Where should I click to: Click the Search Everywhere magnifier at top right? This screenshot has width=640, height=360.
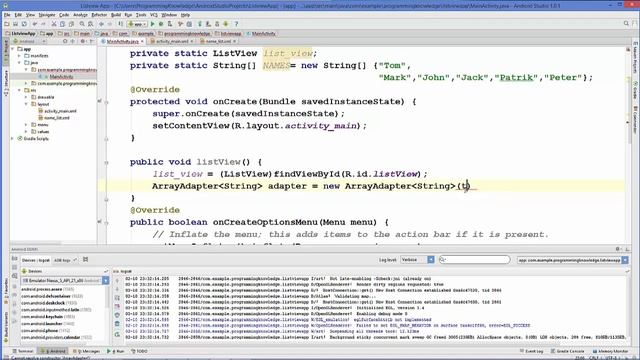(x=626, y=24)
